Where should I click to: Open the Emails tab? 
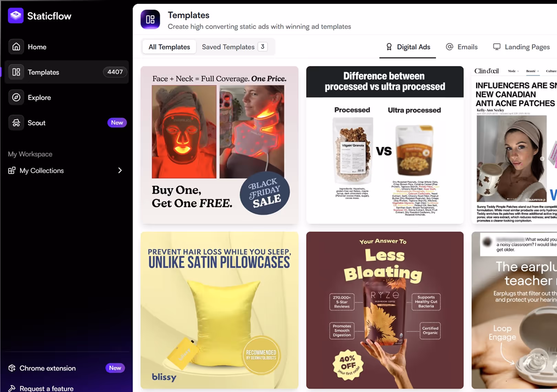click(x=462, y=47)
